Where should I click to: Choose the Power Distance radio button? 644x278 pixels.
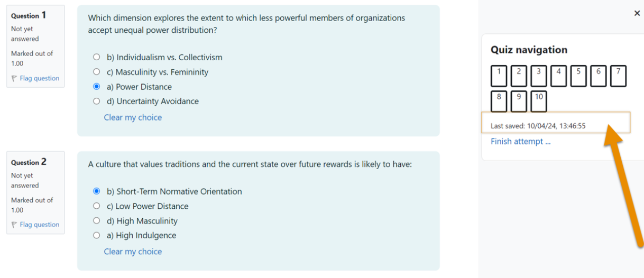pos(96,87)
